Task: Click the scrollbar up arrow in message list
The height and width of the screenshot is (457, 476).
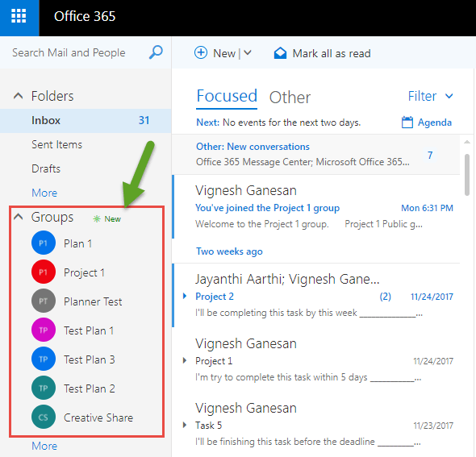Action: coord(467,142)
